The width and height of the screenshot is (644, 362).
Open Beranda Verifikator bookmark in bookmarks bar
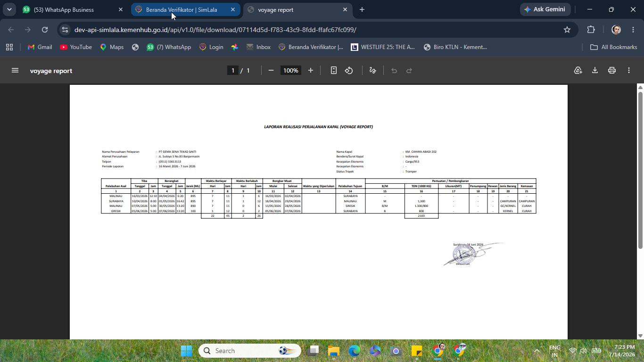(311, 47)
